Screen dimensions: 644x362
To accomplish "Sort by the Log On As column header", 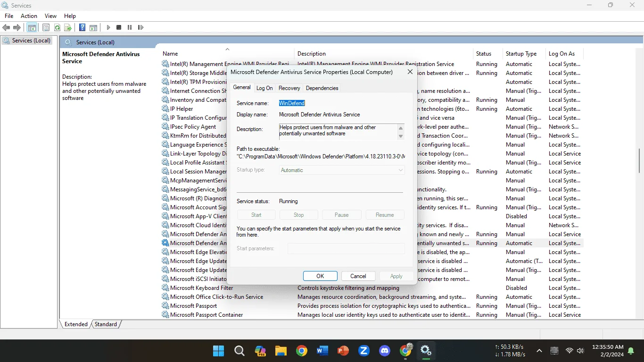I will click(565, 54).
